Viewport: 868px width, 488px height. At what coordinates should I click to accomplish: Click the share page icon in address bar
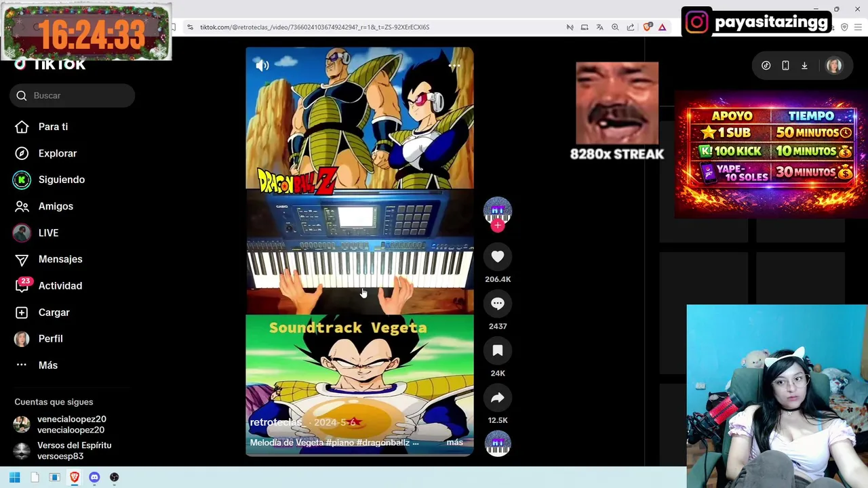tap(631, 27)
